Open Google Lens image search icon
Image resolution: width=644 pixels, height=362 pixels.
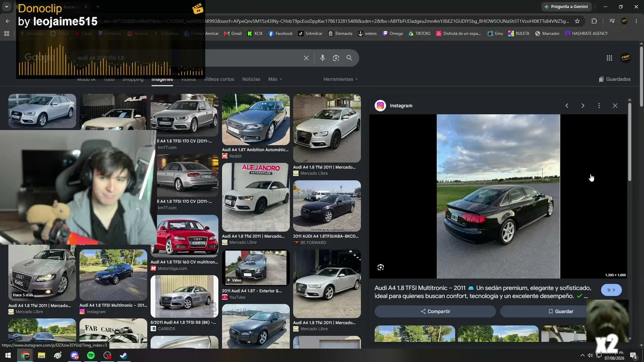tap(336, 58)
